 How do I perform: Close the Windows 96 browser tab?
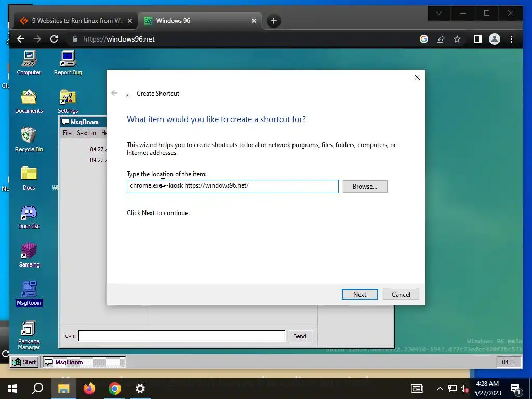pos(254,21)
